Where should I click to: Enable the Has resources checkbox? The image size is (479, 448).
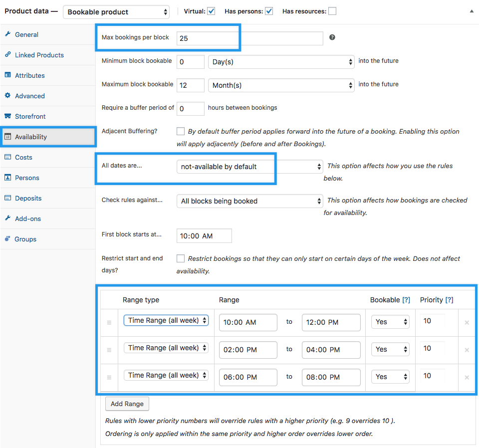pyautogui.click(x=332, y=11)
